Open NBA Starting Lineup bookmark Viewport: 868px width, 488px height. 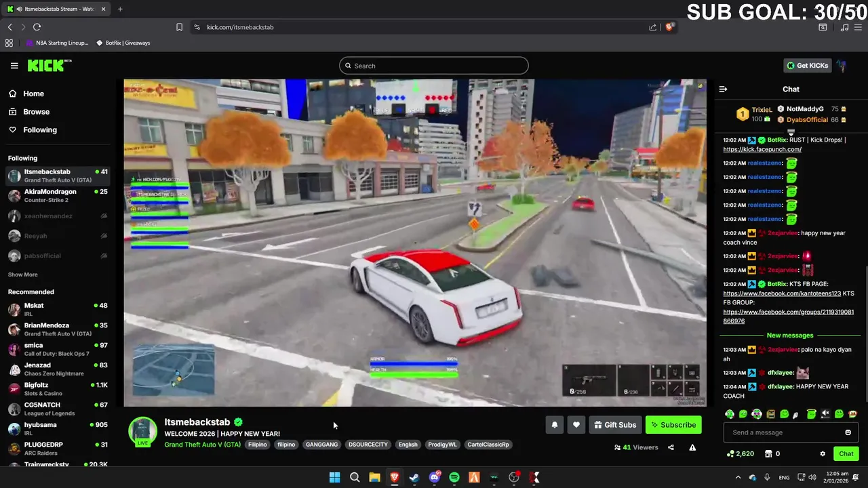coord(58,43)
